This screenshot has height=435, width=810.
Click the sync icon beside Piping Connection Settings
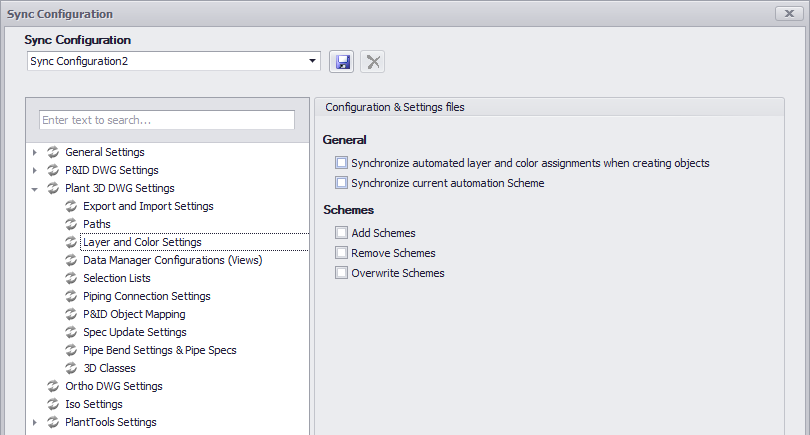point(71,296)
